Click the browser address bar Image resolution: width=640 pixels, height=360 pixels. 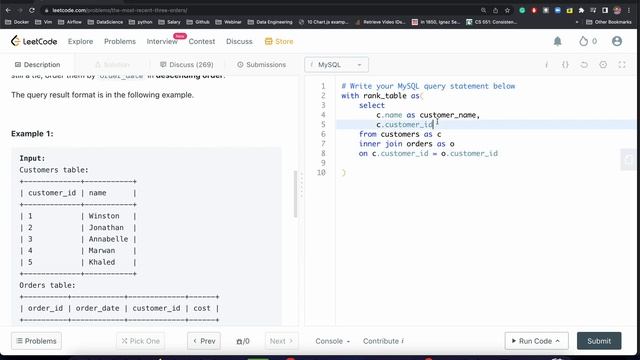[x=261, y=10]
